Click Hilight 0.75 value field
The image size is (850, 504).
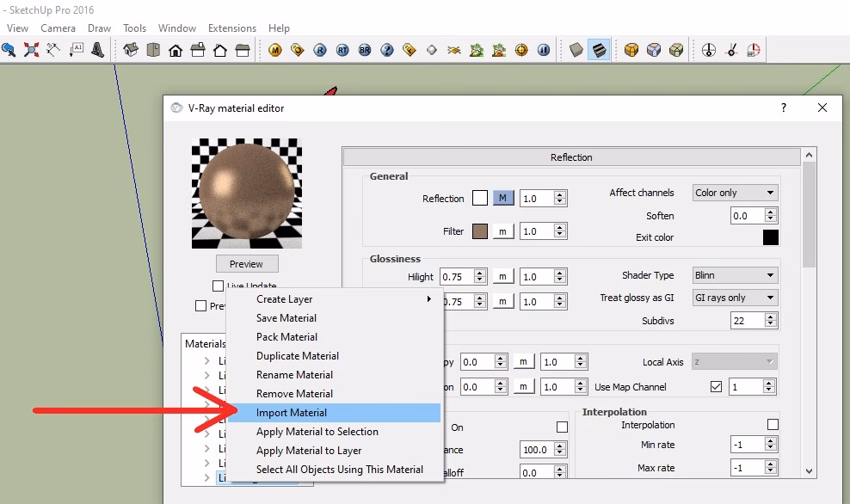coord(457,277)
